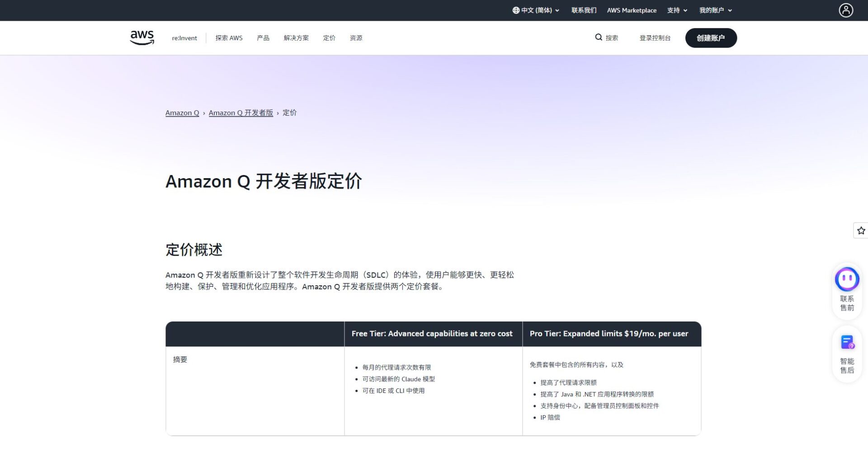
Task: Select 定价 in the navigation bar
Action: (x=329, y=38)
